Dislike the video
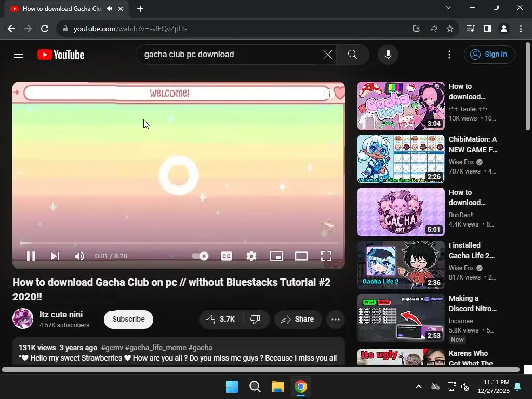The width and height of the screenshot is (532, 399). tap(256, 320)
